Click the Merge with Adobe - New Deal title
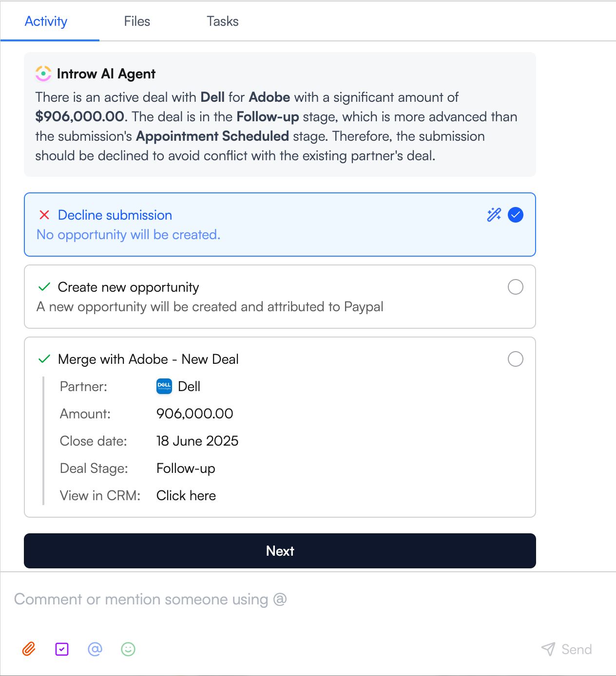The image size is (616, 676). click(x=148, y=359)
